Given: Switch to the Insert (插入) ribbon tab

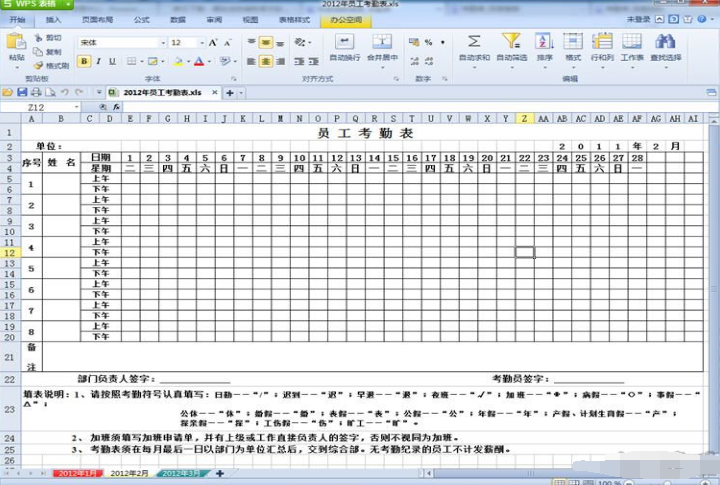Looking at the screenshot, I should (53, 19).
